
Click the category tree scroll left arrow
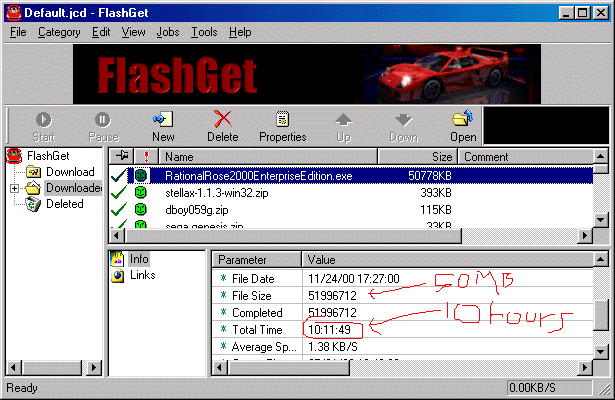tap(14, 368)
